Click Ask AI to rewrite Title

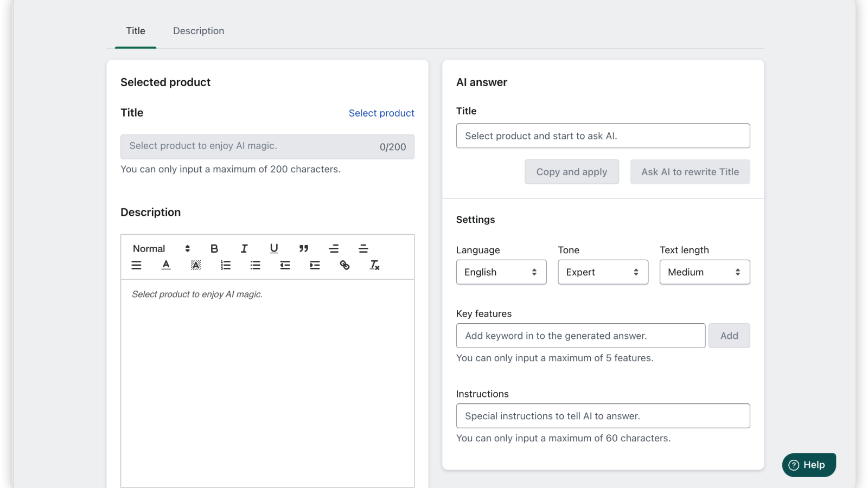690,172
